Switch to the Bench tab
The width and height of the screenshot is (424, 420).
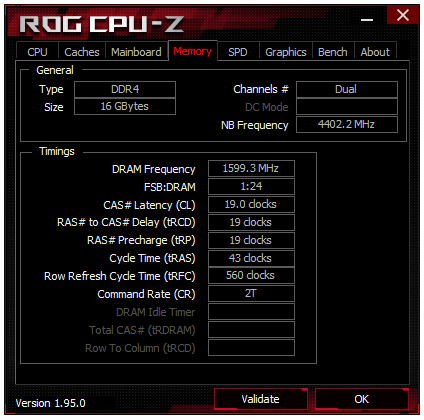[333, 52]
